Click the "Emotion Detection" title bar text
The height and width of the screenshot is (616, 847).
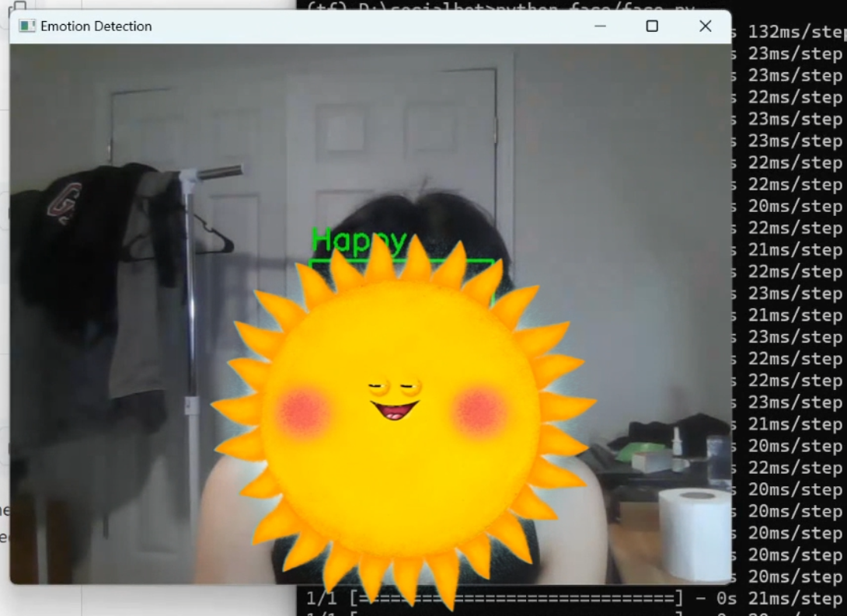point(96,26)
